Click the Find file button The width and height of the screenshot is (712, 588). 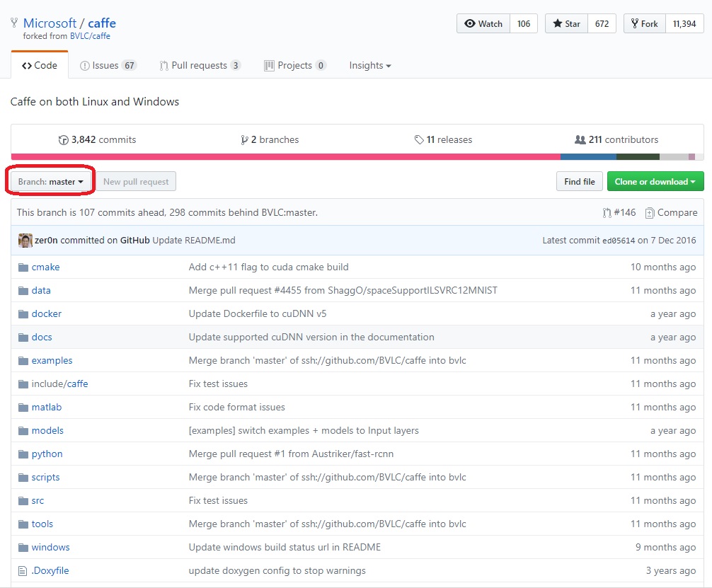pos(580,181)
